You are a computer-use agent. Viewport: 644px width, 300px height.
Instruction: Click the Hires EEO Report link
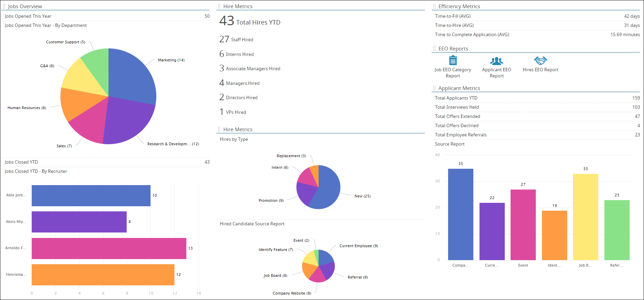(541, 70)
